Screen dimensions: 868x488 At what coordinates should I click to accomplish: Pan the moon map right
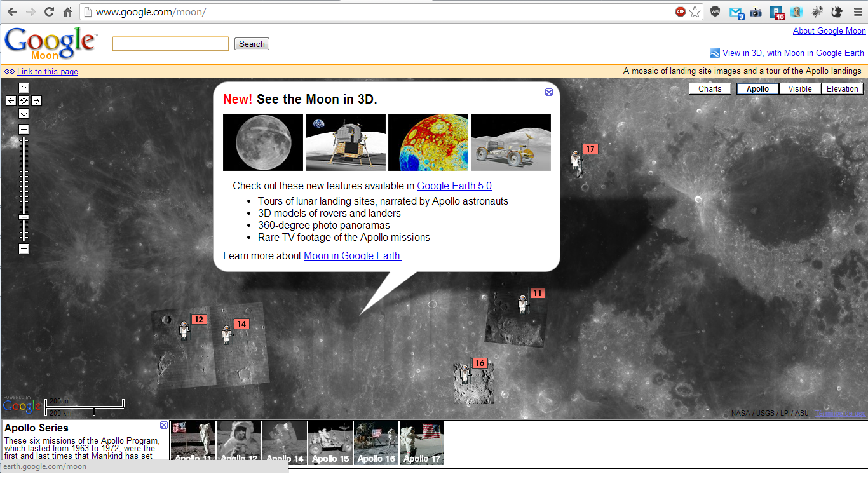(x=36, y=100)
